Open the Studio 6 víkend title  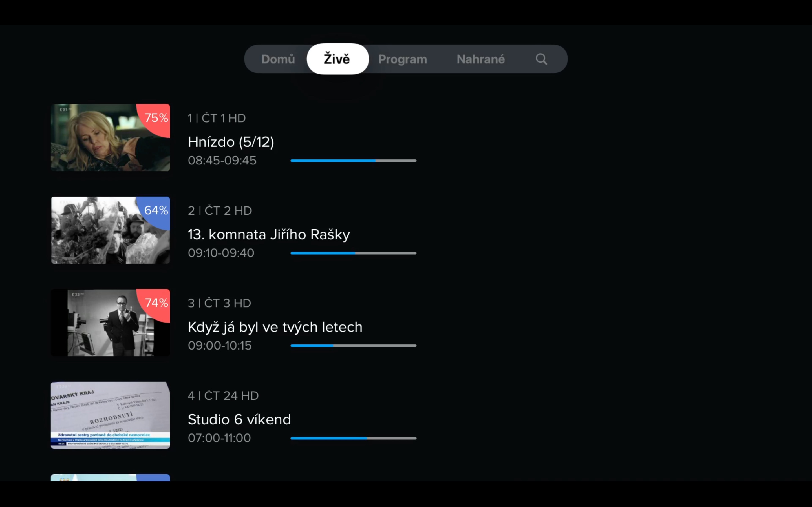pyautogui.click(x=239, y=420)
